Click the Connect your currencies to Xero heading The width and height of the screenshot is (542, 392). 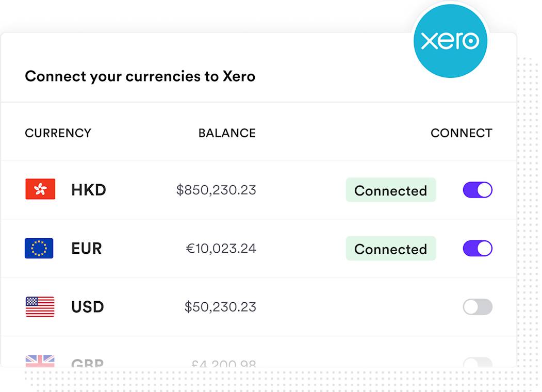pos(140,76)
